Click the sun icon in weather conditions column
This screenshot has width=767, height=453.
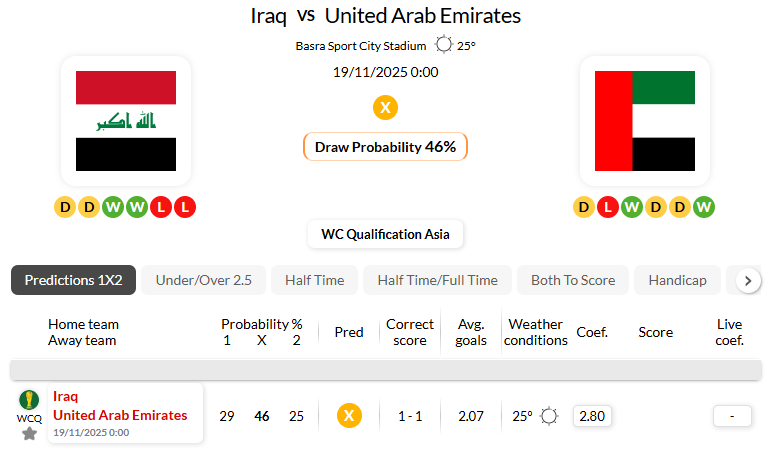tap(548, 416)
